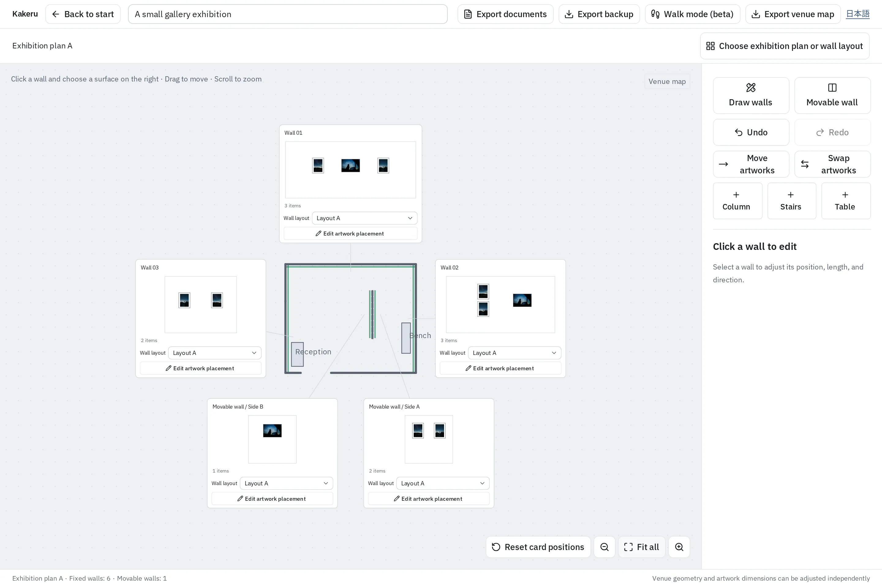Click the Draw walls tool

(751, 95)
